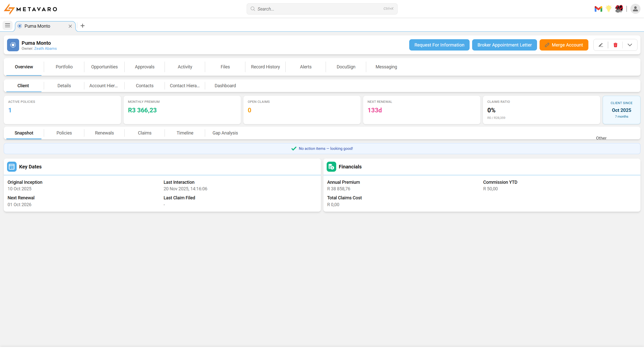Screen dimensions: 644x362
Task: Click the Open Claims card
Action: click(x=302, y=110)
